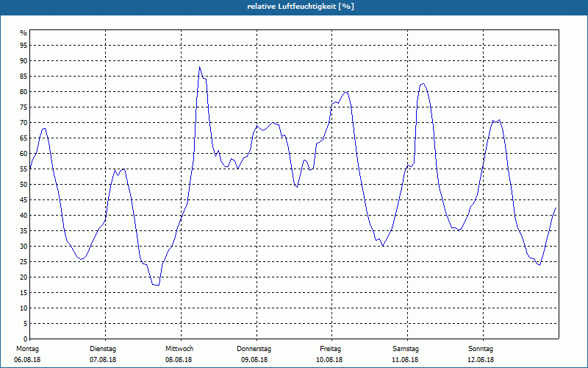This screenshot has height=368, width=588.
Task: Click the 0 y-axis value
Action: coord(25,339)
